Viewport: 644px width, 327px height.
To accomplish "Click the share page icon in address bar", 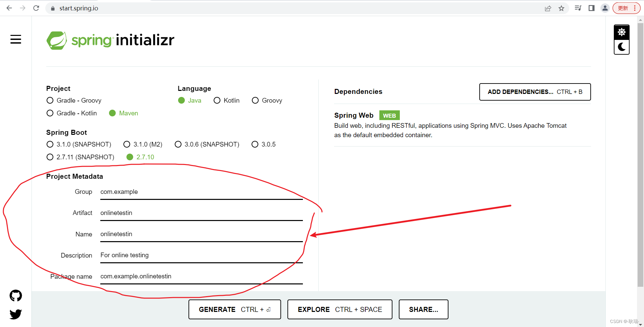I will pyautogui.click(x=548, y=8).
